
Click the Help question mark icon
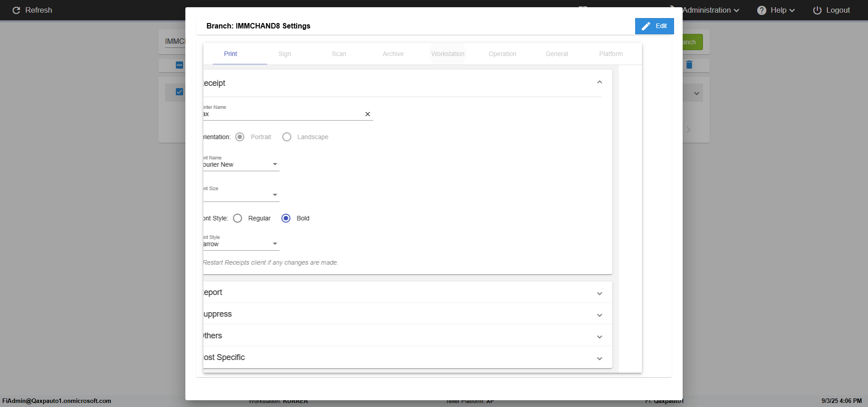762,10
